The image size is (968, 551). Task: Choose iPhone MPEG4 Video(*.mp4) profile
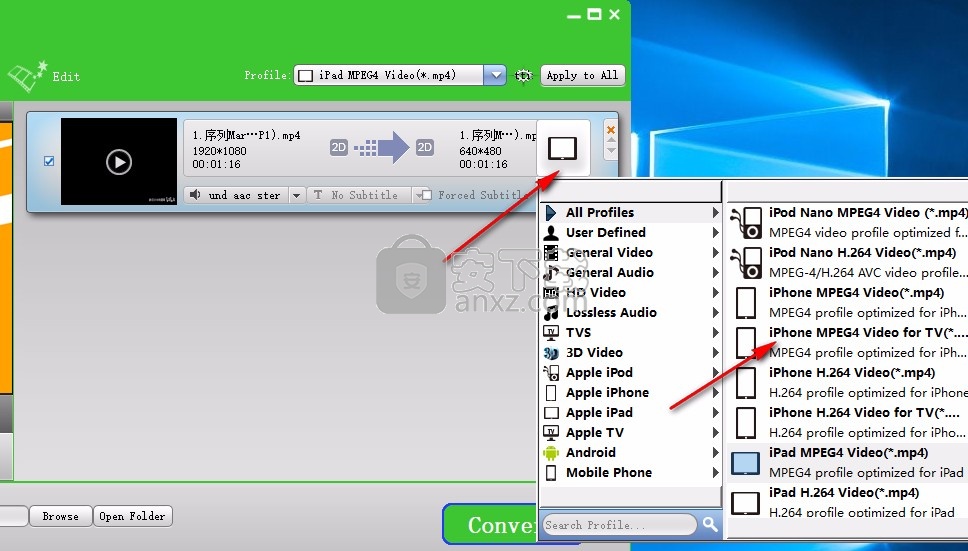[847, 302]
